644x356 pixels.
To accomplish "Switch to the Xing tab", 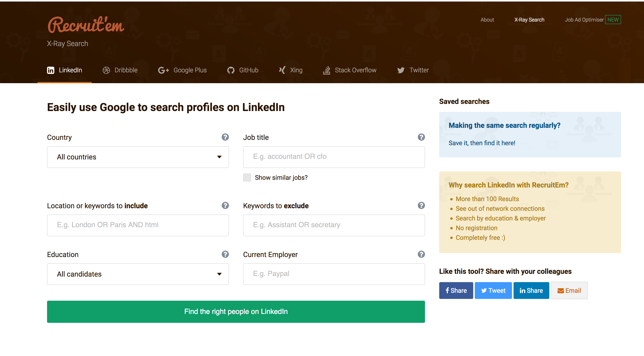I will click(291, 70).
